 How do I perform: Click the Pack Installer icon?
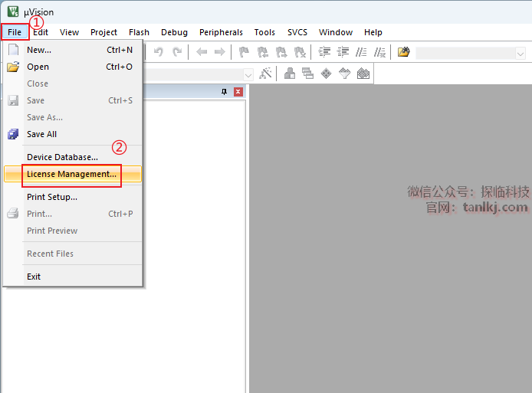tap(363, 74)
